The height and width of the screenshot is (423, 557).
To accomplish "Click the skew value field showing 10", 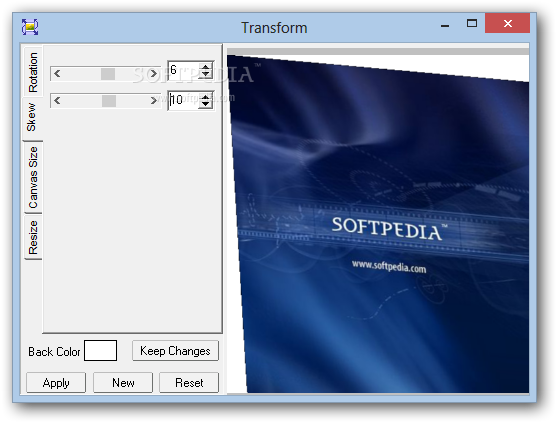I will [x=184, y=101].
